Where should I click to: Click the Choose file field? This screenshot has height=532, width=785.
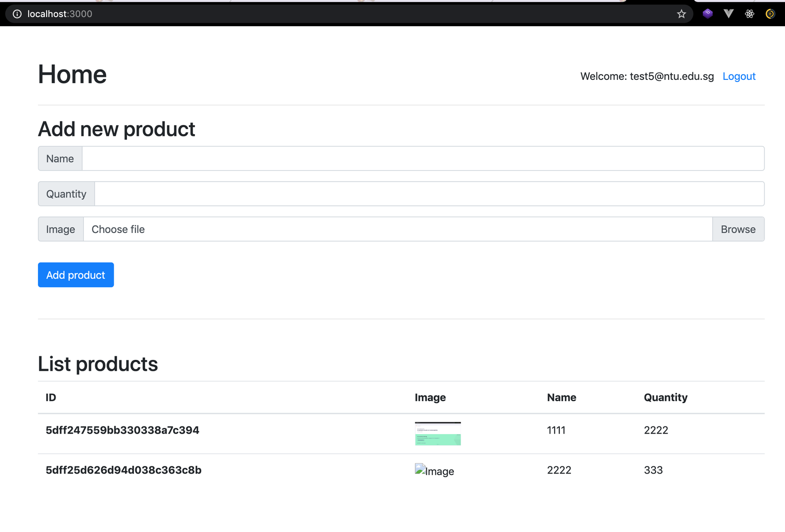(x=333, y=229)
